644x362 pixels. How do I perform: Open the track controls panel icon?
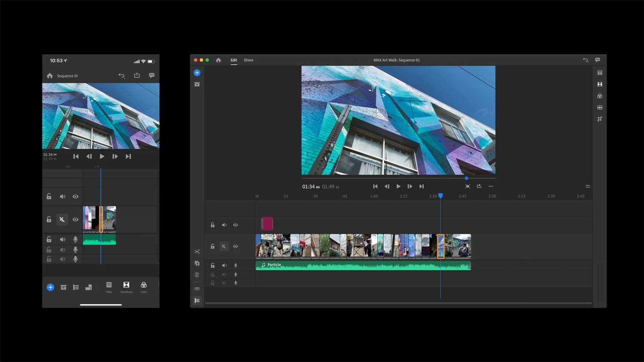[x=197, y=300]
